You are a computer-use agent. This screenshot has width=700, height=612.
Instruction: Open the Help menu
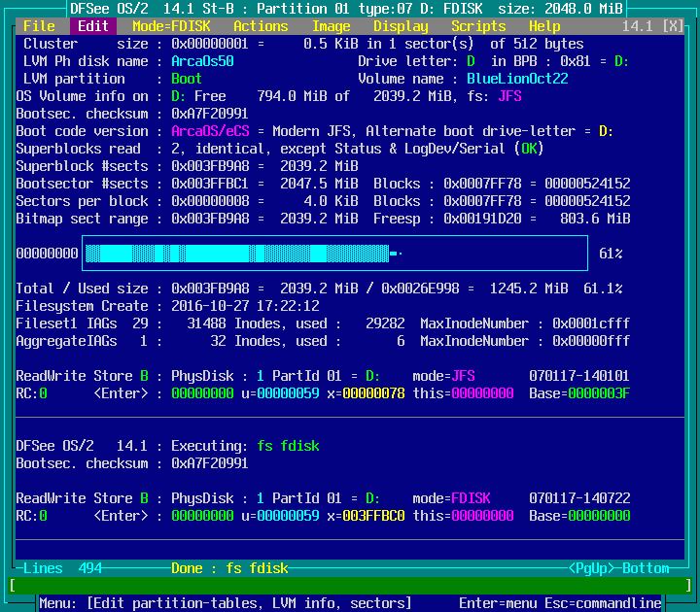click(x=544, y=26)
